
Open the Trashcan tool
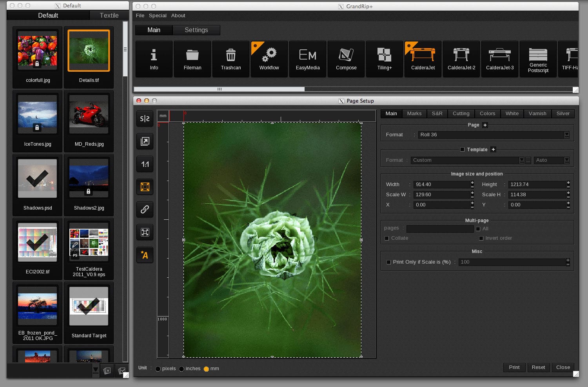[230, 59]
